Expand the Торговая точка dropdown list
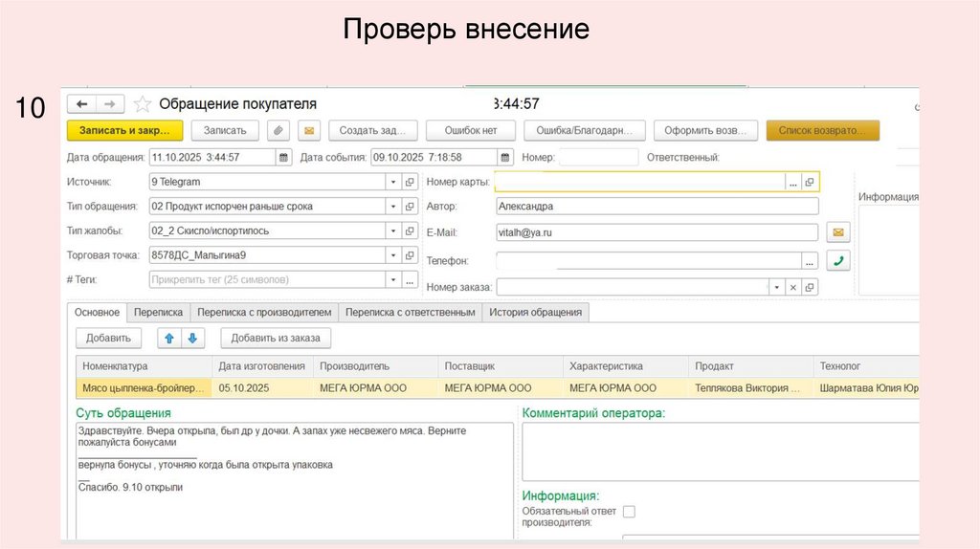Image resolution: width=980 pixels, height=549 pixels. [x=393, y=254]
